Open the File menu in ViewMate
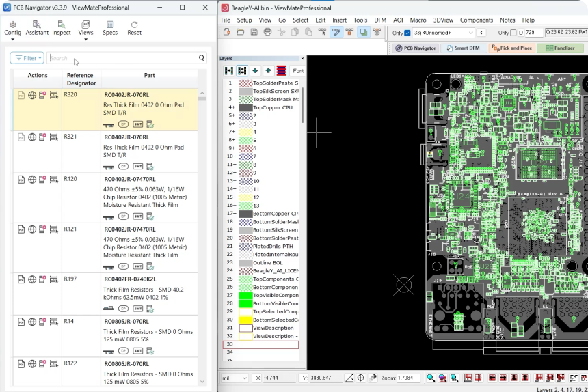588x392 pixels. pos(226,20)
